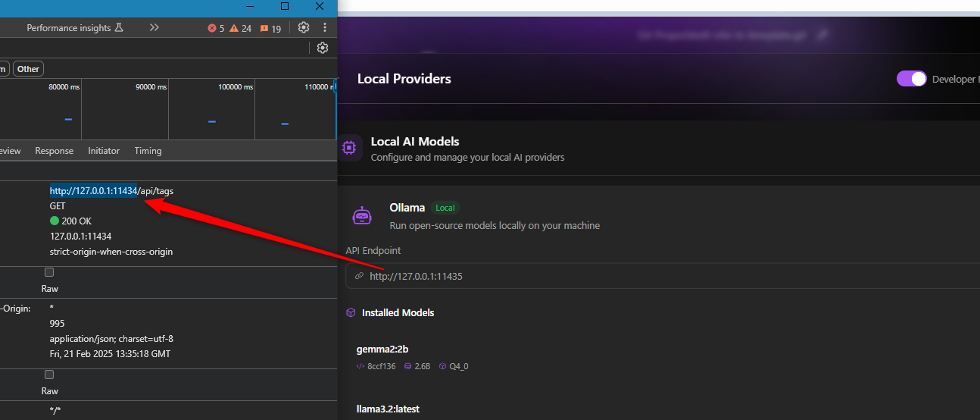The image size is (980, 420).
Task: Click the highlighted request URL http://127.0.0.1:11434
Action: tap(94, 191)
